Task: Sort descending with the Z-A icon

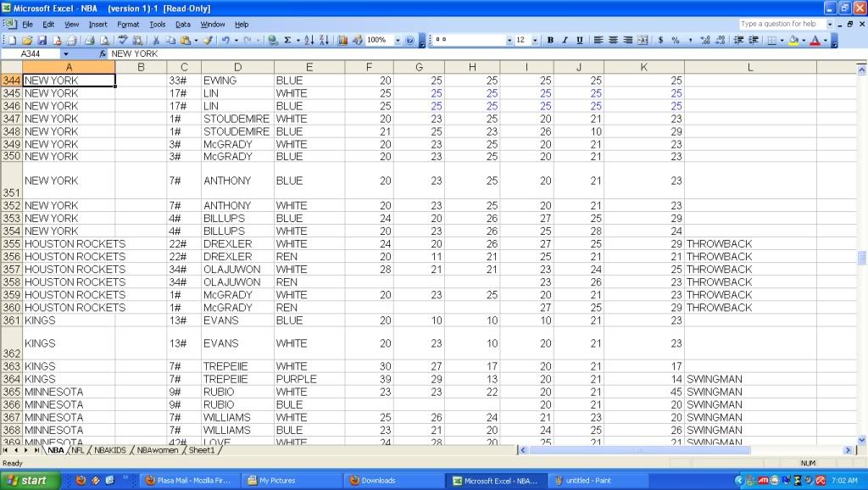Action: (x=325, y=41)
